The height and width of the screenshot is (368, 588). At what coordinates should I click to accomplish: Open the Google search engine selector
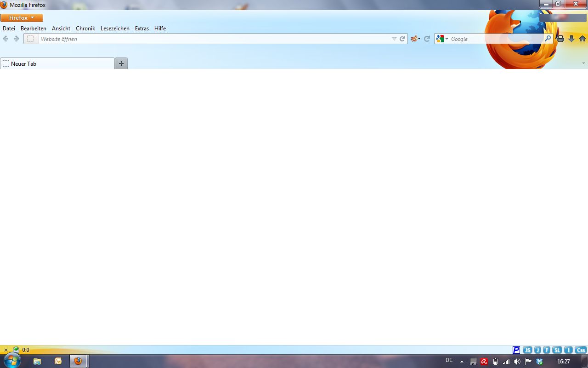(442, 39)
